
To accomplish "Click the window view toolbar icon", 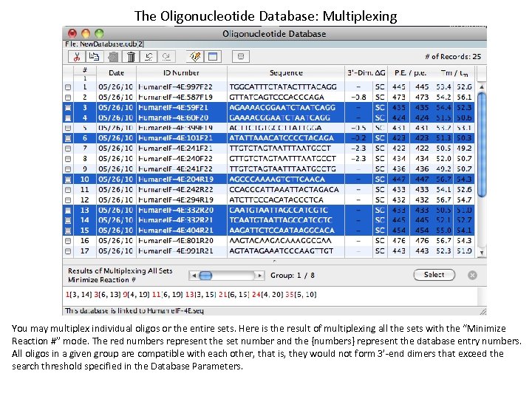I will coord(213,57).
